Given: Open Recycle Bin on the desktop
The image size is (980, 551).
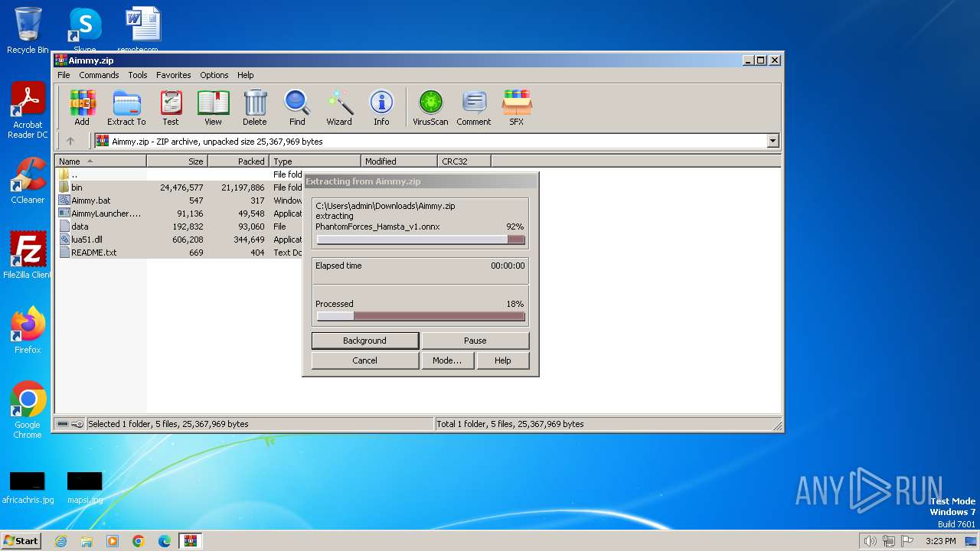Looking at the screenshot, I should click(28, 31).
